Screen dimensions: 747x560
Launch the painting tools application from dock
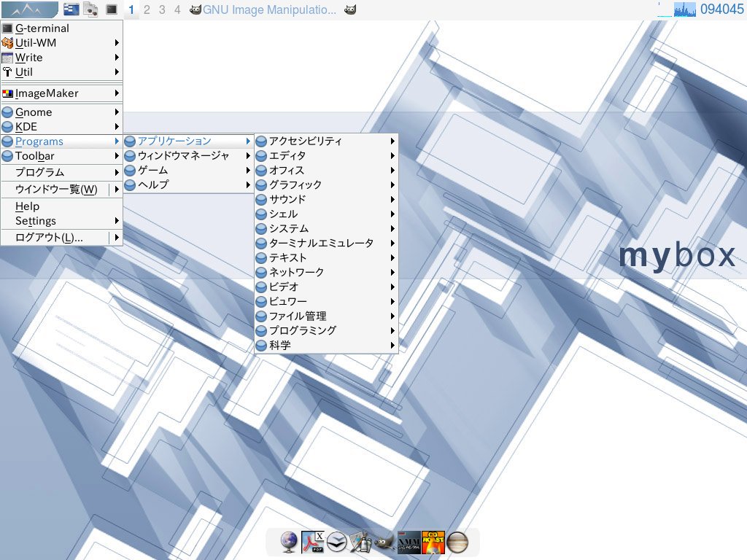coord(361,543)
